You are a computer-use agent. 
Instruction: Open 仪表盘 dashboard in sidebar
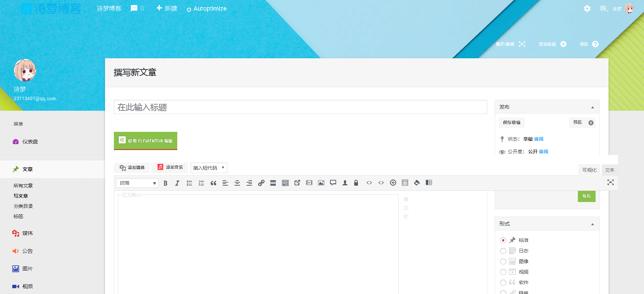(30, 142)
